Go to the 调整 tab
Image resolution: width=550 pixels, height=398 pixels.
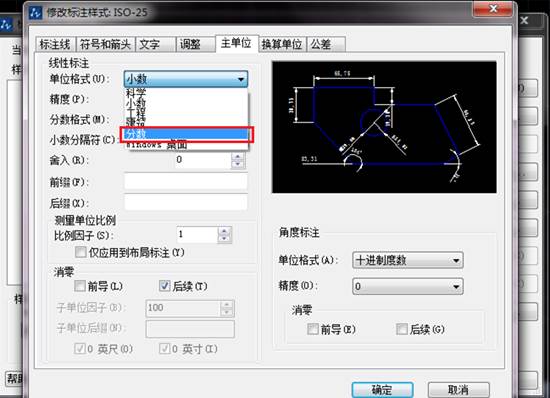coord(195,45)
